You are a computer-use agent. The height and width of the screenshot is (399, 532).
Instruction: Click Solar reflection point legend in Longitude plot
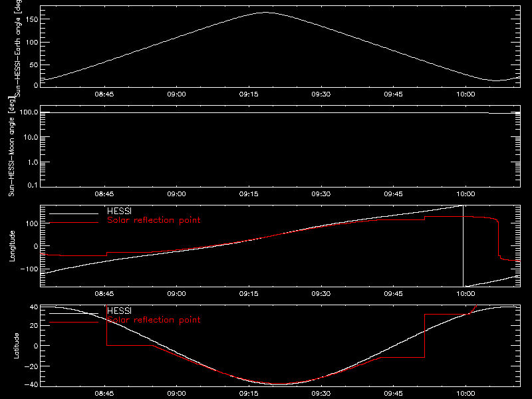coord(154,220)
